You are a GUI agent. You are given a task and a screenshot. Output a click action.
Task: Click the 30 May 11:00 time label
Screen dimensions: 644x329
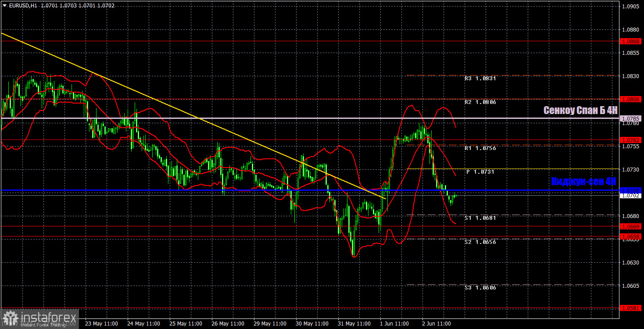pos(313,324)
